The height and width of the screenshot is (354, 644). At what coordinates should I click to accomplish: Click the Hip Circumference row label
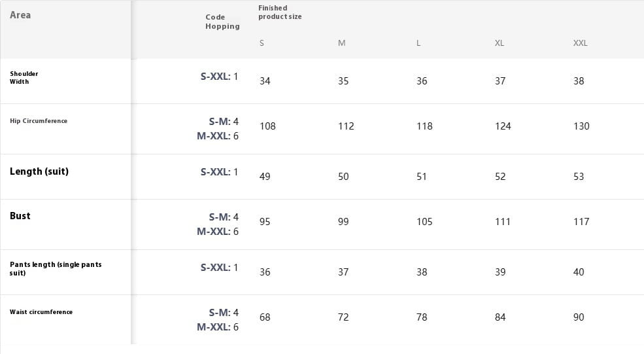pyautogui.click(x=39, y=121)
